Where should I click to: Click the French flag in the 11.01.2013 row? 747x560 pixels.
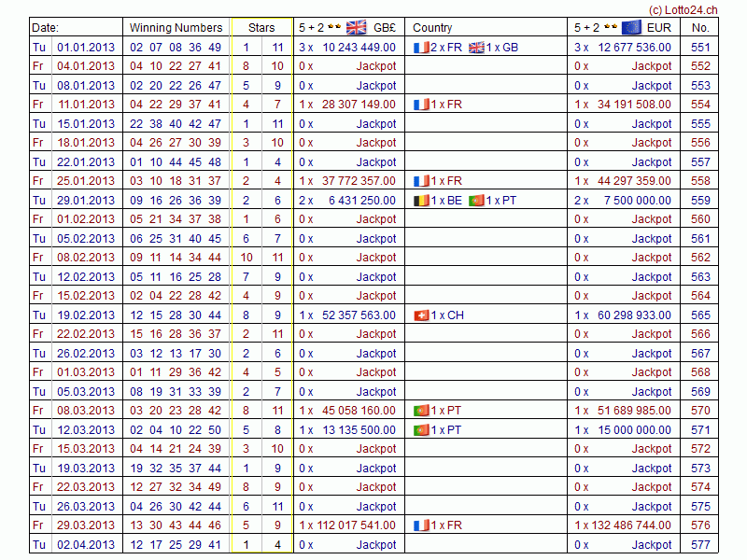click(x=421, y=105)
